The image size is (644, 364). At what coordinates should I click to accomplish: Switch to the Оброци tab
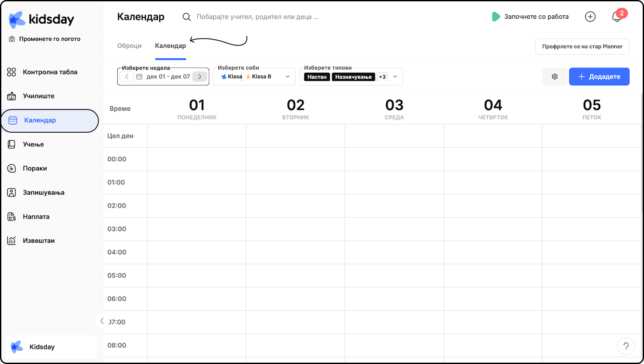(x=129, y=46)
